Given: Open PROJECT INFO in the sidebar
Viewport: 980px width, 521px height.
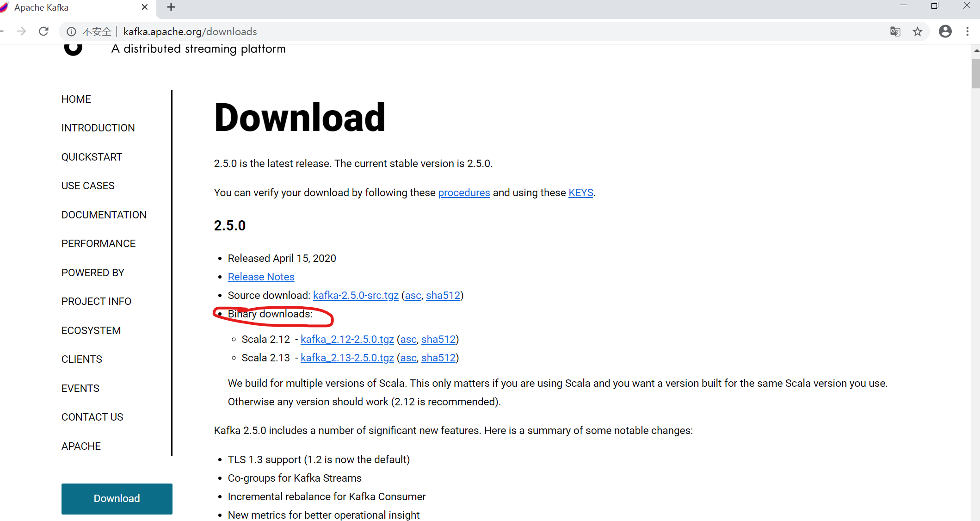Looking at the screenshot, I should pos(96,301).
